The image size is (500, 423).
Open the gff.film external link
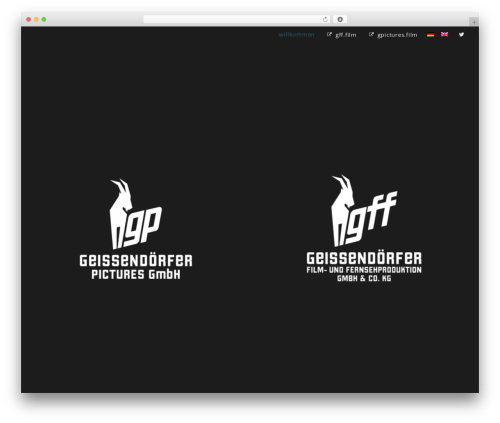pyautogui.click(x=341, y=35)
